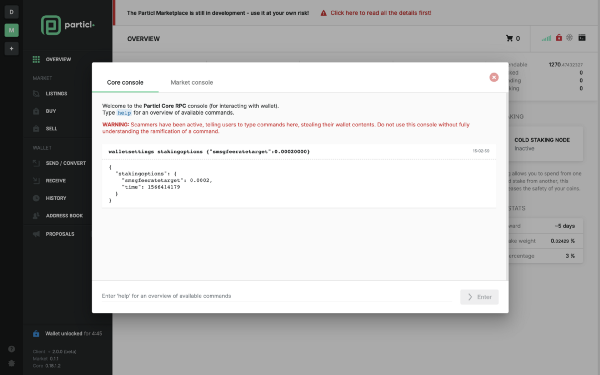Open console via header terminal icon

point(582,38)
